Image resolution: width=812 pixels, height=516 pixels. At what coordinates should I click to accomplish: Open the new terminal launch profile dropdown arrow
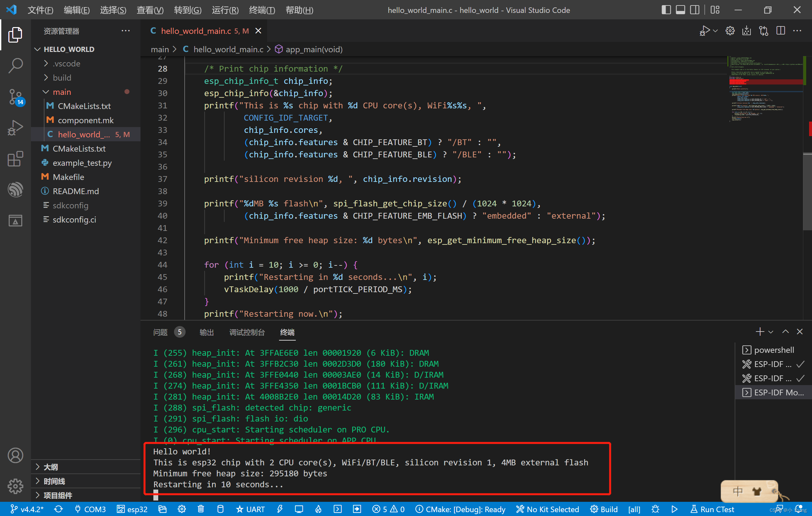pos(771,332)
